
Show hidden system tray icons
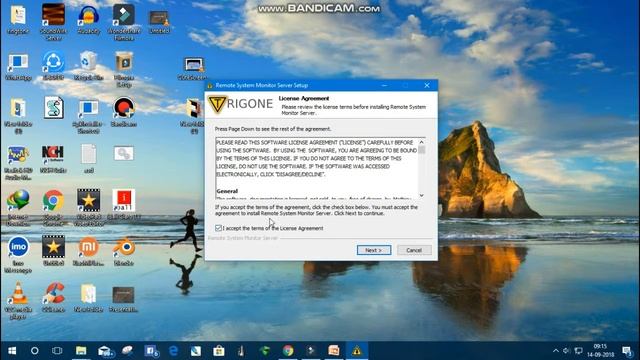tap(556, 351)
